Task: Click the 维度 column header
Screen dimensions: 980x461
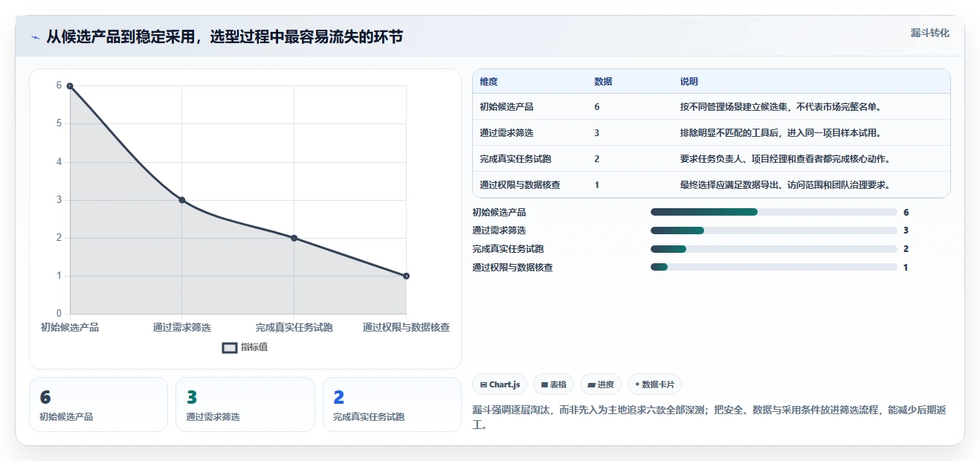Action: click(489, 82)
